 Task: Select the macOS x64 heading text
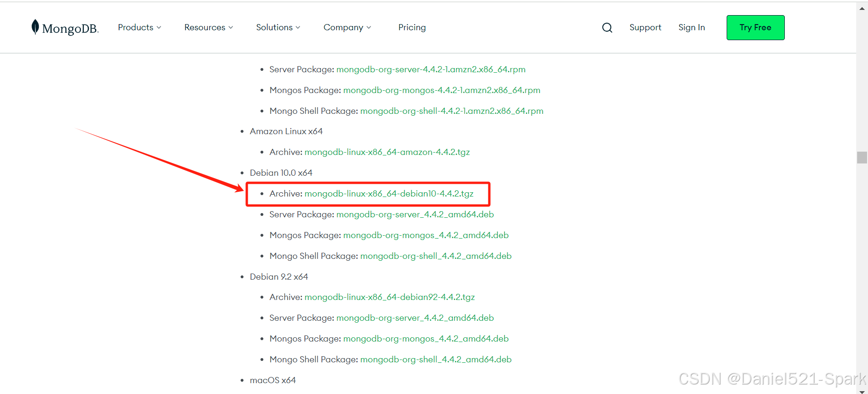click(273, 380)
